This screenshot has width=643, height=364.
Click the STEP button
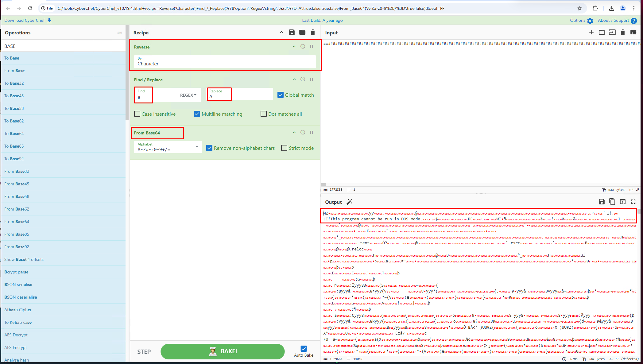[144, 352]
